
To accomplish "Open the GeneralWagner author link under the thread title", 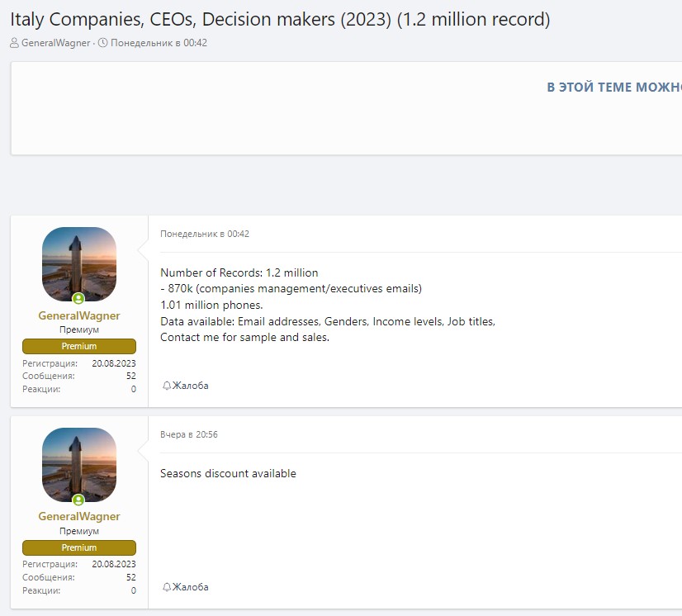I will click(55, 43).
